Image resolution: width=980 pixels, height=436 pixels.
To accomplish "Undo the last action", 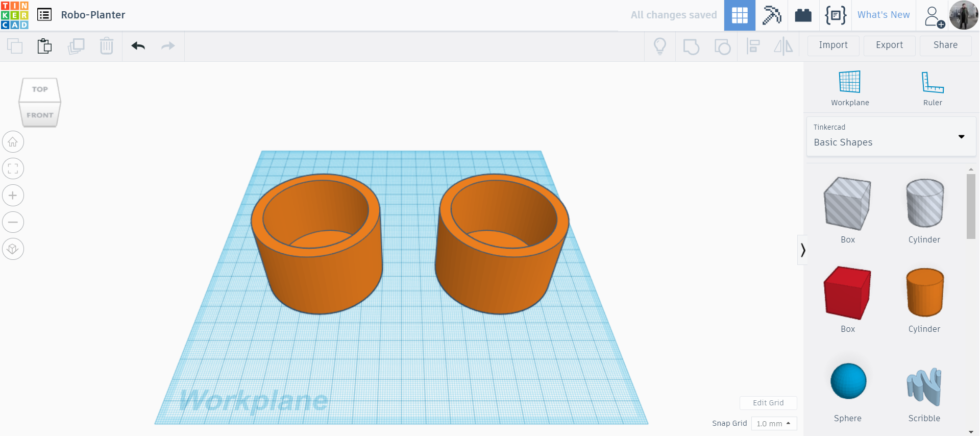I will tap(138, 46).
